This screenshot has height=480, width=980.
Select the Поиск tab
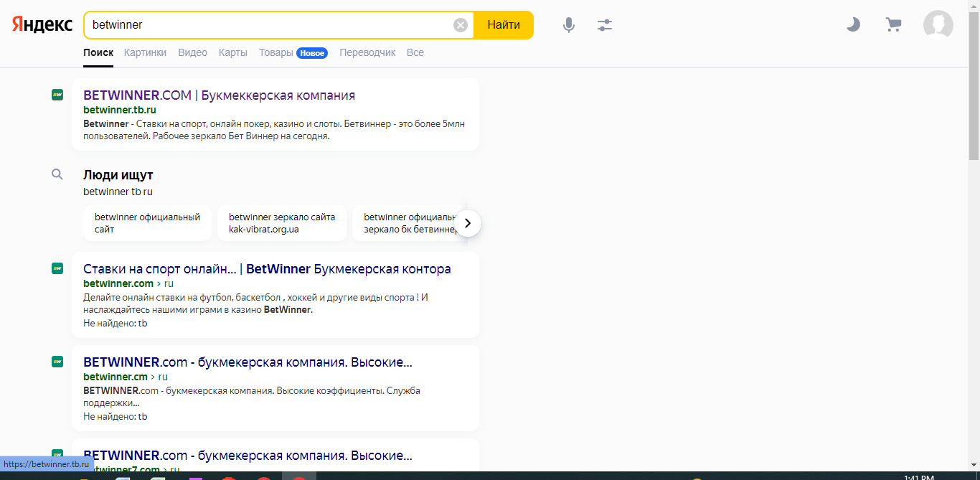point(98,52)
